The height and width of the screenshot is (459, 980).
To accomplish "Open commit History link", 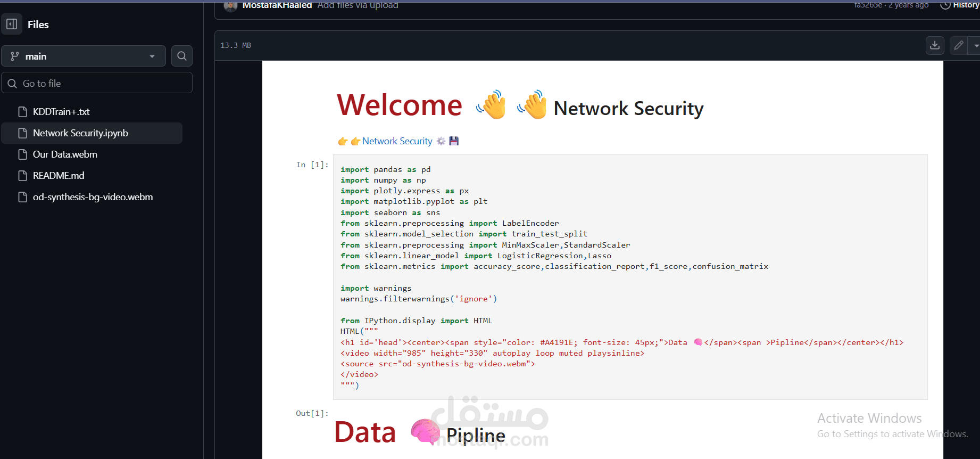I will [960, 5].
